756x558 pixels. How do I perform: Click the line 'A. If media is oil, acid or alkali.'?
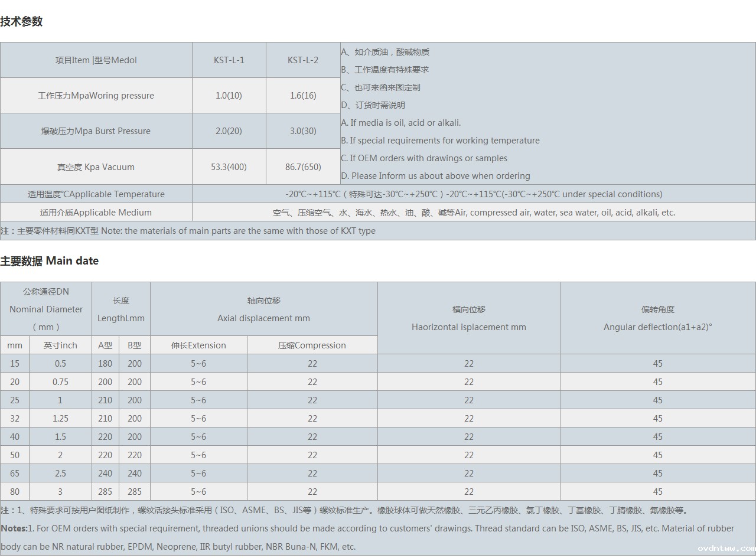[401, 123]
